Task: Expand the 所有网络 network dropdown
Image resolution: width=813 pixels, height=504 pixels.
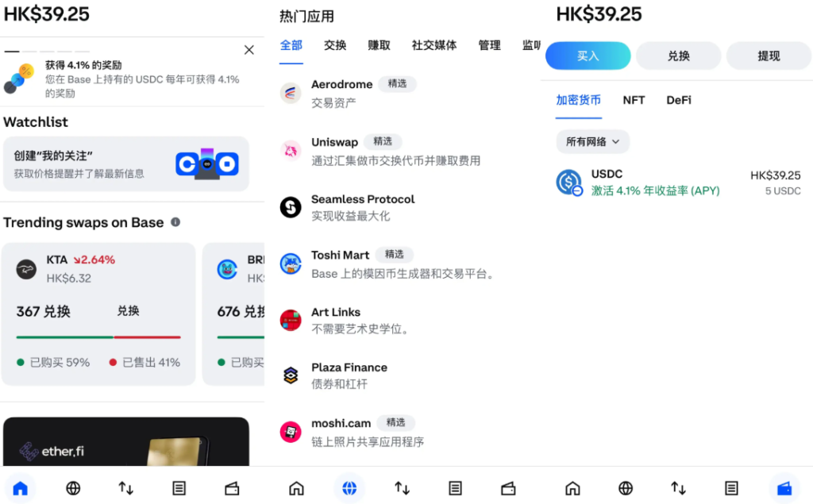Action: [x=592, y=141]
